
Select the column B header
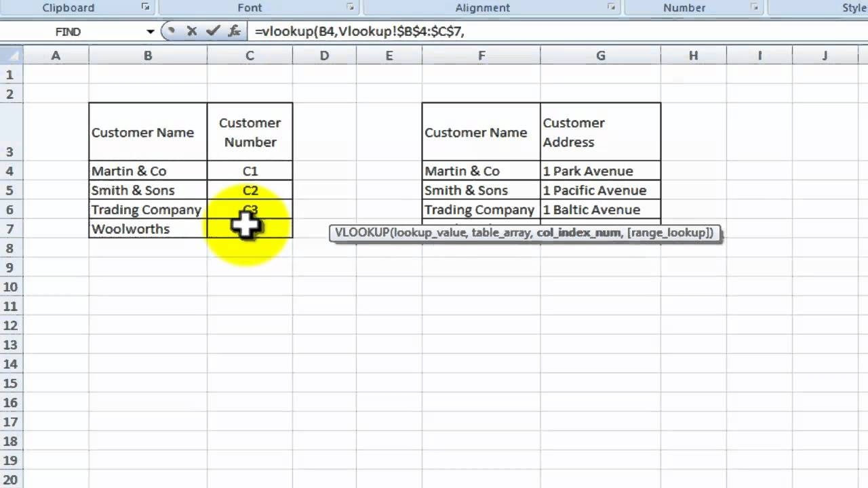(x=147, y=56)
